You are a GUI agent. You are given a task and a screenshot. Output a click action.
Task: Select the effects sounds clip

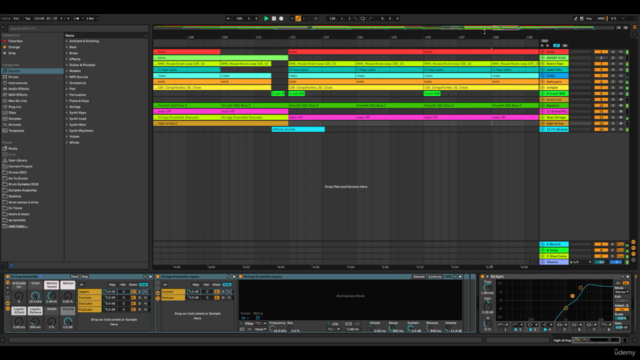pyautogui.click(x=298, y=129)
